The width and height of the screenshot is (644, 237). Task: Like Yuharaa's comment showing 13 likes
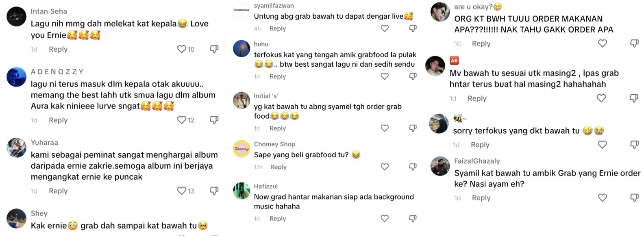[x=181, y=191]
